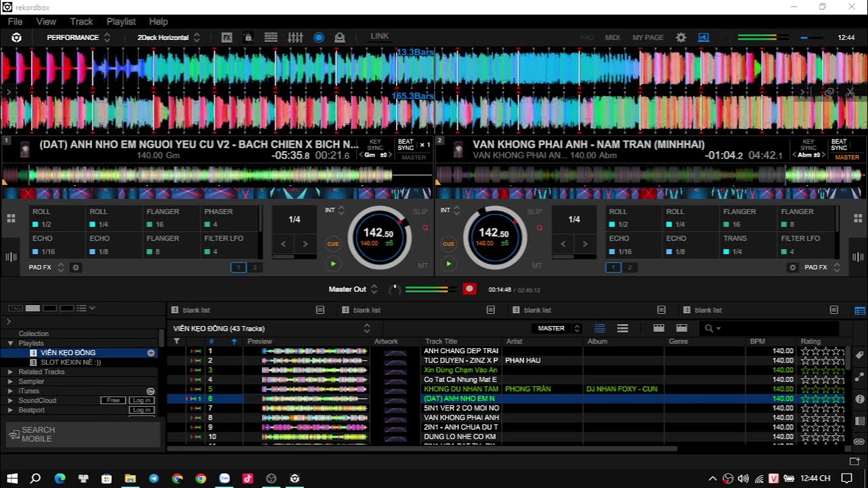The width and height of the screenshot is (868, 488).
Task: Start recording with the red record button
Action: (469, 289)
